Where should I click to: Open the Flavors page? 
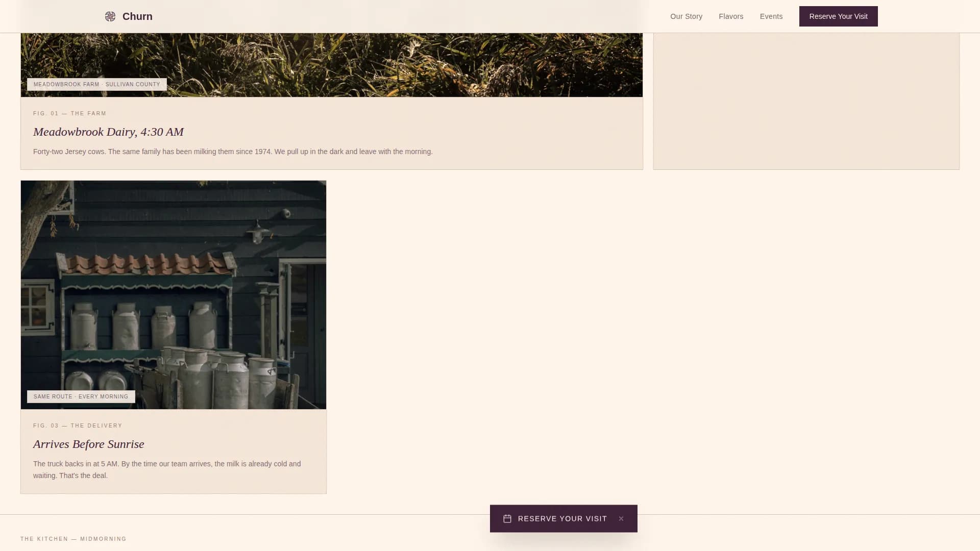pyautogui.click(x=731, y=16)
